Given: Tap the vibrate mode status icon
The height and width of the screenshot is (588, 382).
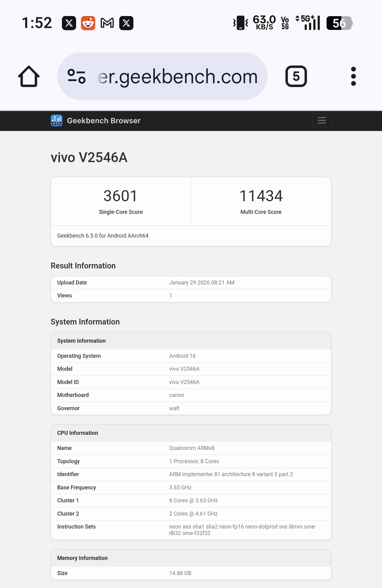Looking at the screenshot, I should coord(241,23).
